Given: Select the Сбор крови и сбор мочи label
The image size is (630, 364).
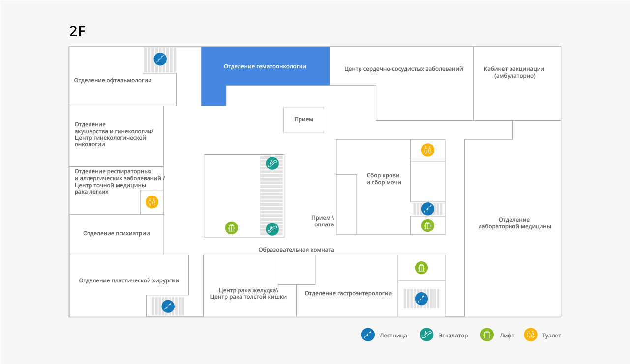Looking at the screenshot, I should [384, 179].
